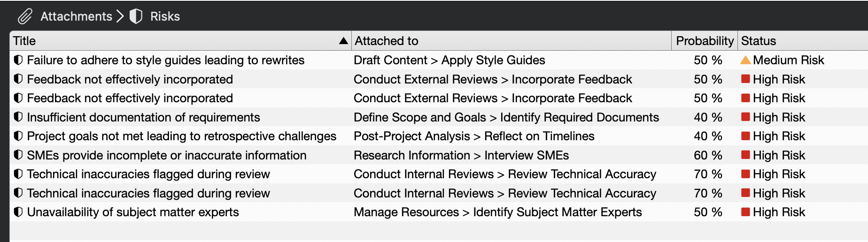Click shield icon beside Project goals not met row

pos(18,136)
